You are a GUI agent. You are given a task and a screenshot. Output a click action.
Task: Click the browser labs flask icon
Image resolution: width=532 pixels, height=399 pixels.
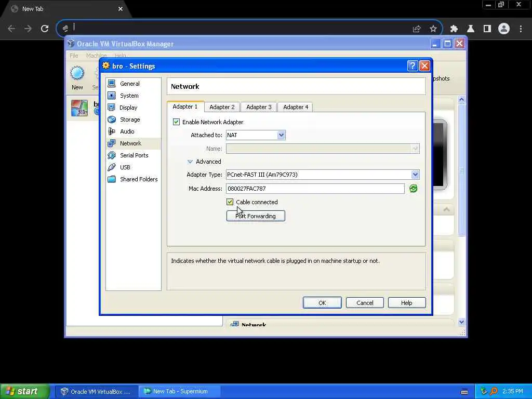click(471, 29)
